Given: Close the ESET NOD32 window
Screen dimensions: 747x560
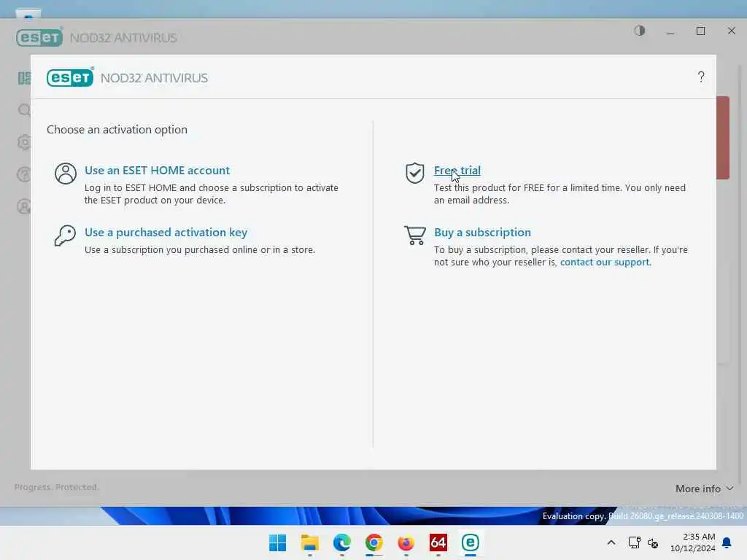Looking at the screenshot, I should point(731,31).
